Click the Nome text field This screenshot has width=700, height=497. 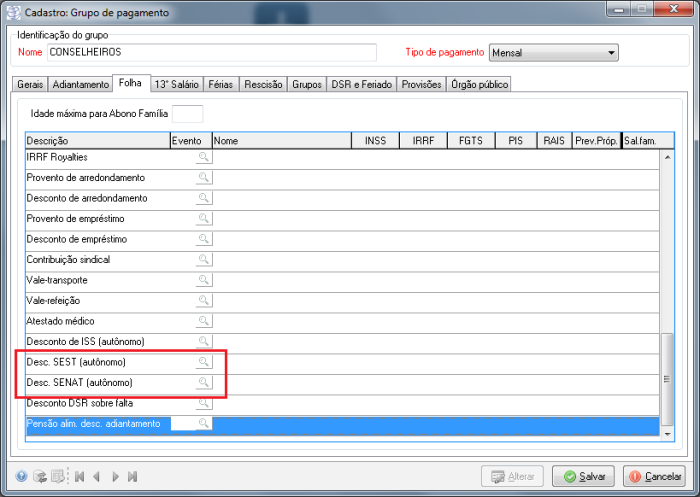click(211, 52)
